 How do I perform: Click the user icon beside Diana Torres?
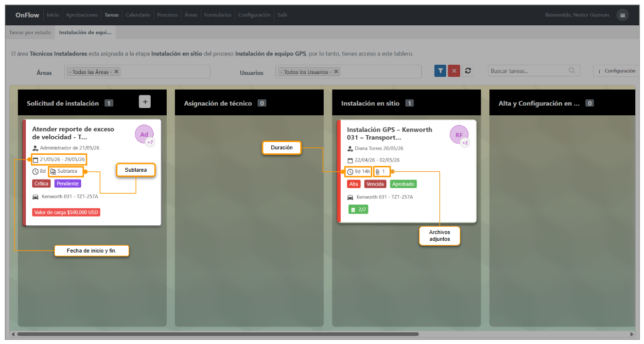tap(350, 148)
